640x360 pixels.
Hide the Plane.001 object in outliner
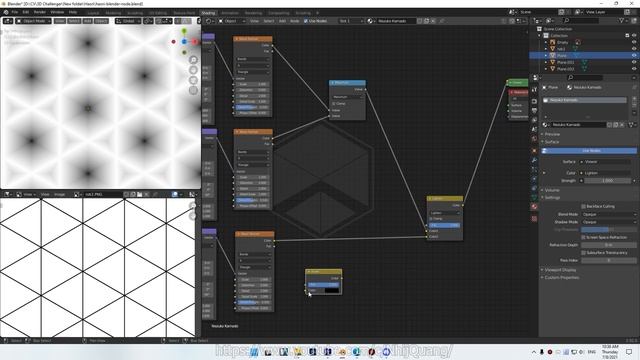634,62
